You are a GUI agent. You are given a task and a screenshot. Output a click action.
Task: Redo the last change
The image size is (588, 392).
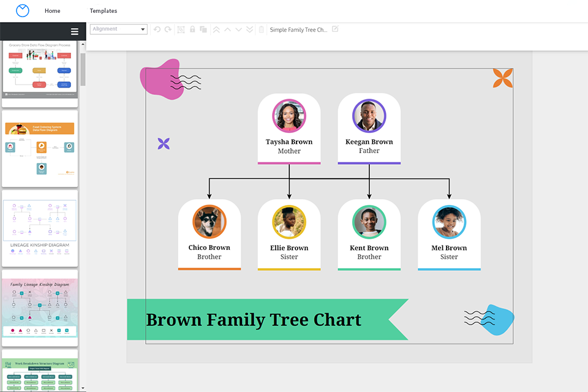168,29
